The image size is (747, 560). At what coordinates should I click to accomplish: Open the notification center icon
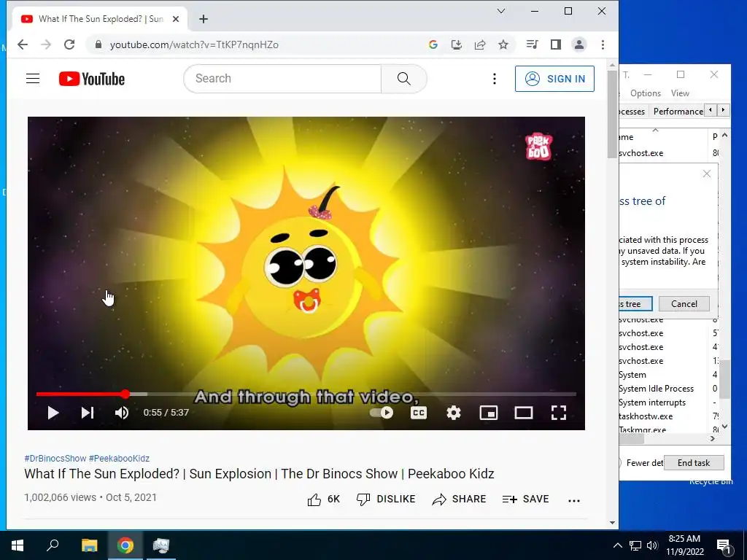724,545
